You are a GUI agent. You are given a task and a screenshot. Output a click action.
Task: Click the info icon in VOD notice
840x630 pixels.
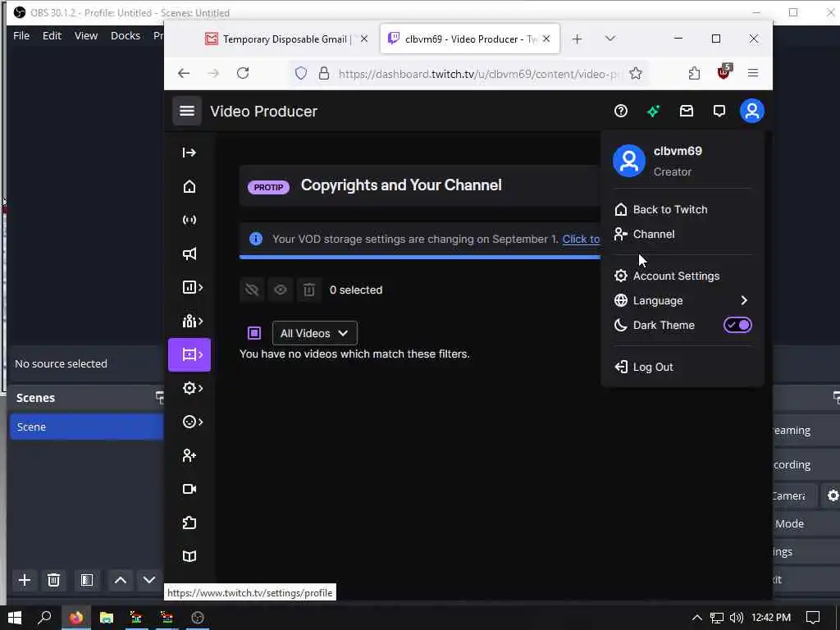(x=256, y=239)
